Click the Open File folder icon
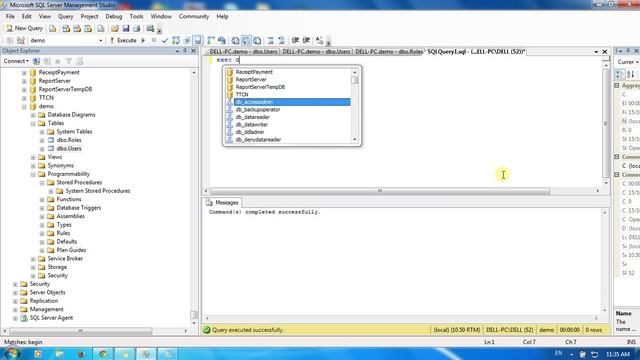The width and height of the screenshot is (640, 360). pos(115,29)
